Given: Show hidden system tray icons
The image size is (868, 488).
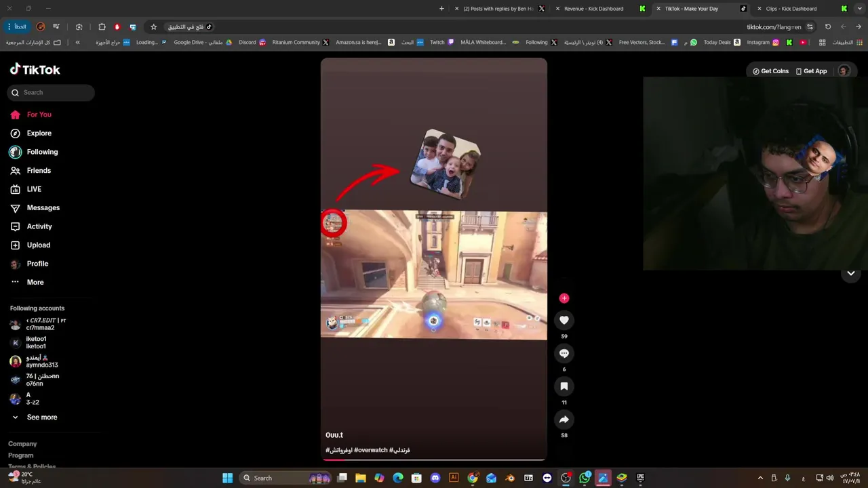Looking at the screenshot, I should [x=760, y=478].
